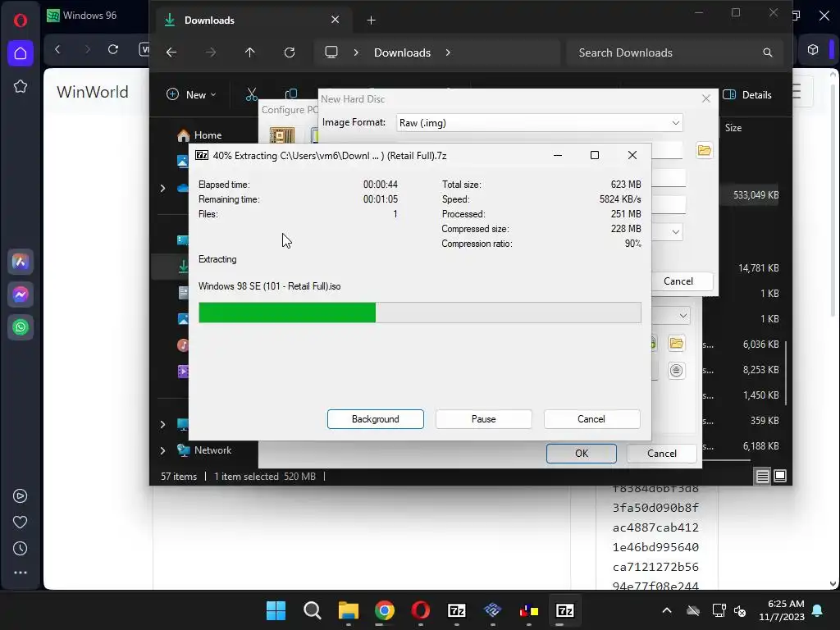
Task: Open WhatsApp in Opera sidebar
Action: tap(21, 327)
